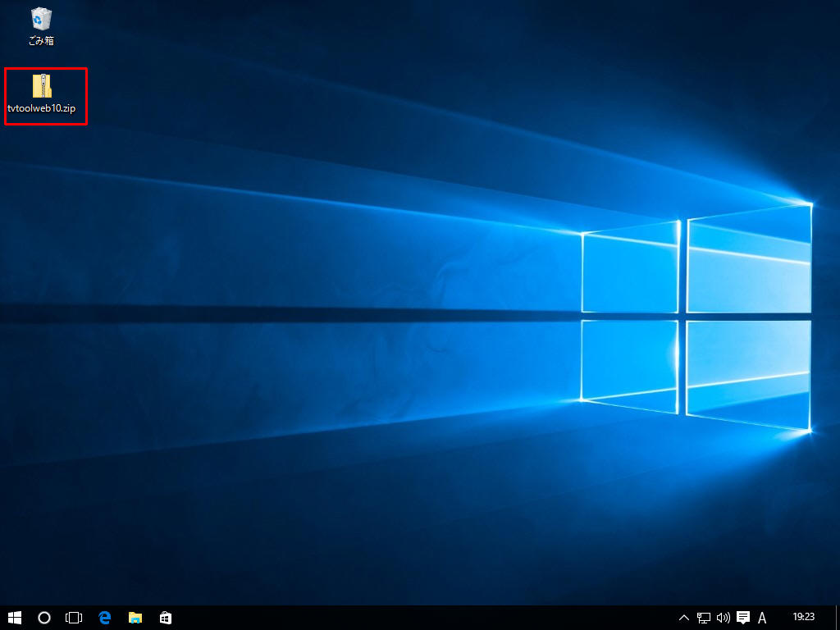Open network status tray icon
This screenshot has width=840, height=630.
[703, 618]
